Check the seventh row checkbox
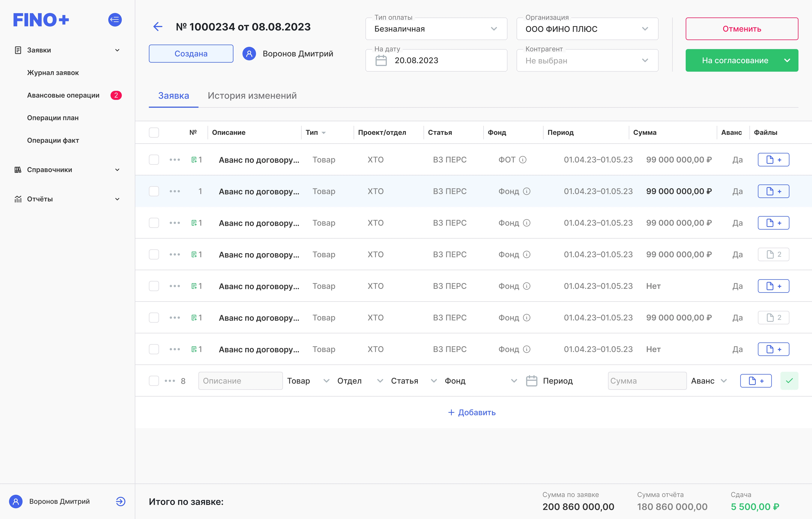This screenshot has height=519, width=812. [x=154, y=349]
